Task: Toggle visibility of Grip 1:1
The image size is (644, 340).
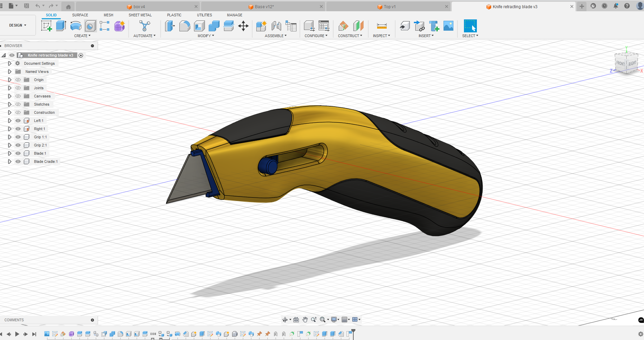Action: 18,137
